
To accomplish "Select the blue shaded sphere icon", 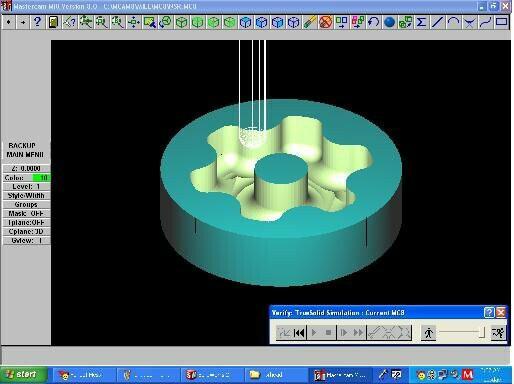I will (389, 22).
